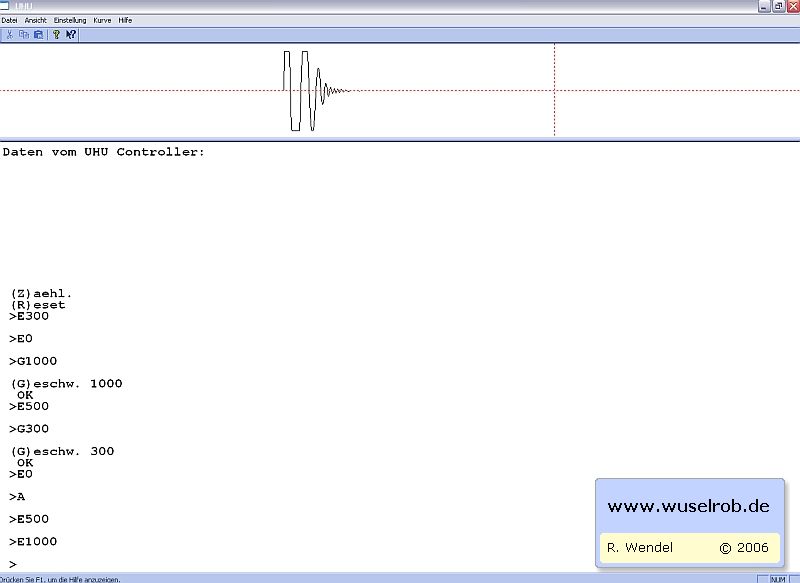This screenshot has width=800, height=583.
Task: Click the Copy toolbar icon
Action: tap(24, 34)
